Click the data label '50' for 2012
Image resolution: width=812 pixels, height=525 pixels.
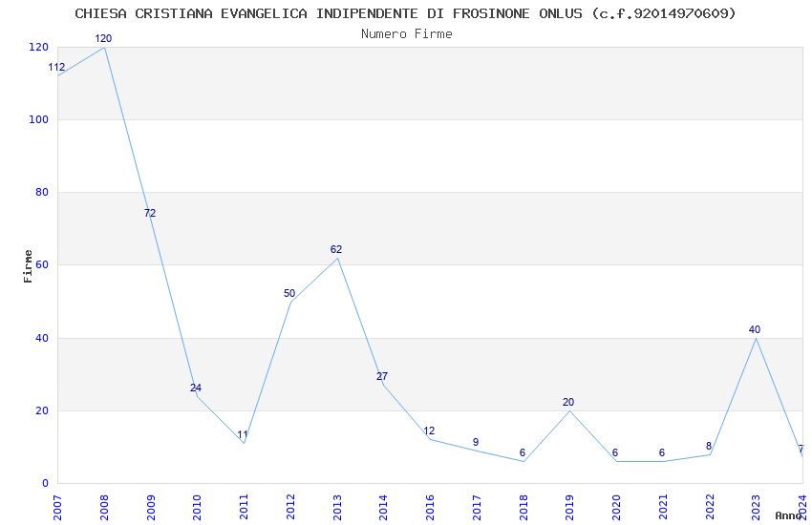click(x=289, y=293)
